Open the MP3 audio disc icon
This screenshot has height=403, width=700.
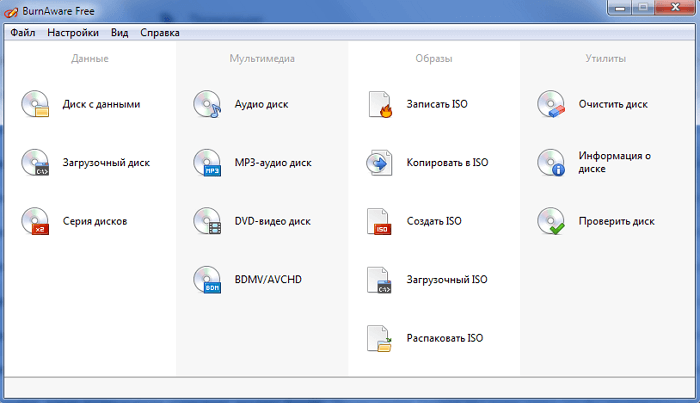[207, 162]
